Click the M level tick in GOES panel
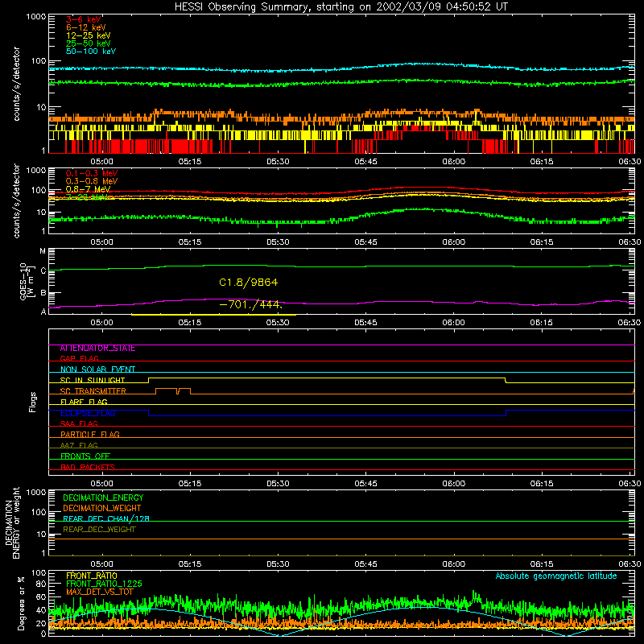Image resolution: width=644 pixels, height=644 pixels. 43,251
